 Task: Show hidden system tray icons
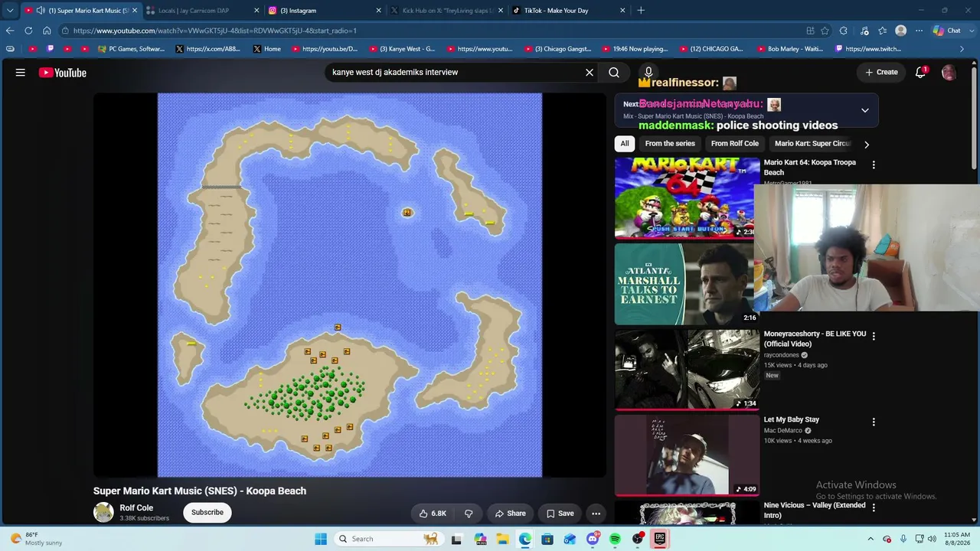point(871,539)
